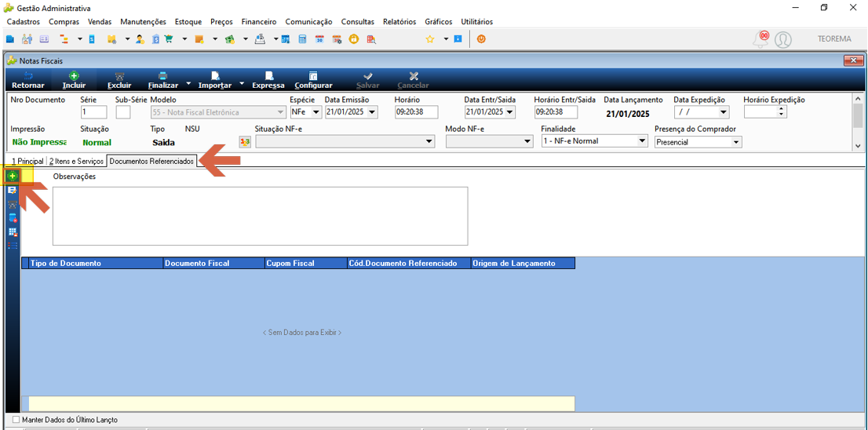Click the blue building icon in main toolbar
Screen dimensions: 868x430
coord(9,39)
